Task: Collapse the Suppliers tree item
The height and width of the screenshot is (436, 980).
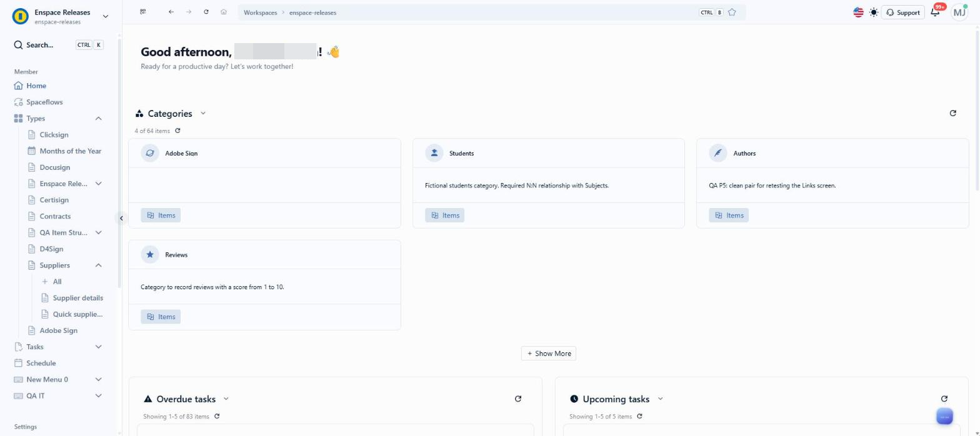Action: (x=98, y=265)
